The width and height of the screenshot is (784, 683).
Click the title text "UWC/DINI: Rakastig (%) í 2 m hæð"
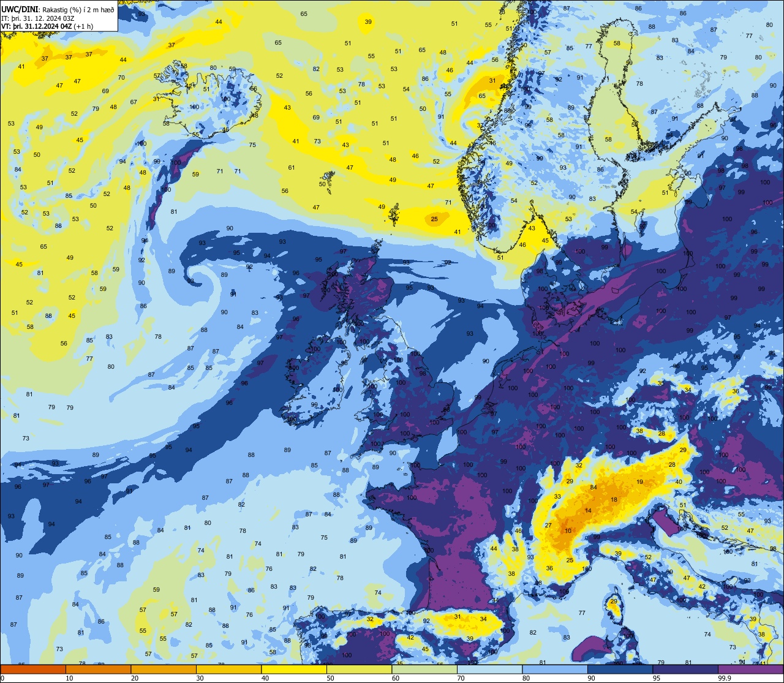58,9
